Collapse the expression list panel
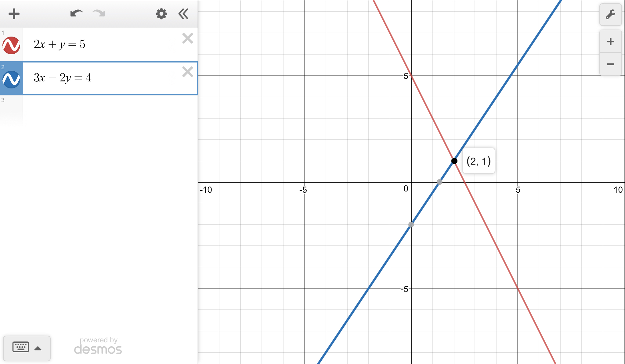Image resolution: width=625 pixels, height=364 pixels. pyautogui.click(x=183, y=14)
